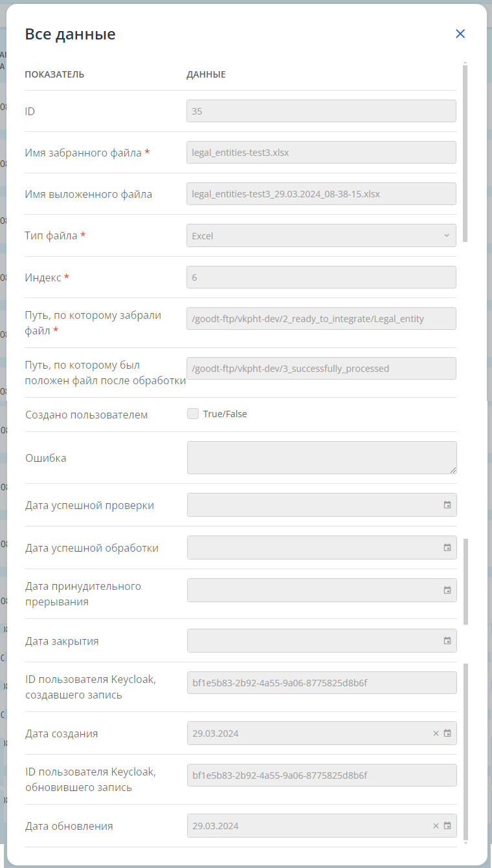Image resolution: width=492 pixels, height=868 pixels.
Task: Click the Имя выложенного файла field
Action: [321, 194]
